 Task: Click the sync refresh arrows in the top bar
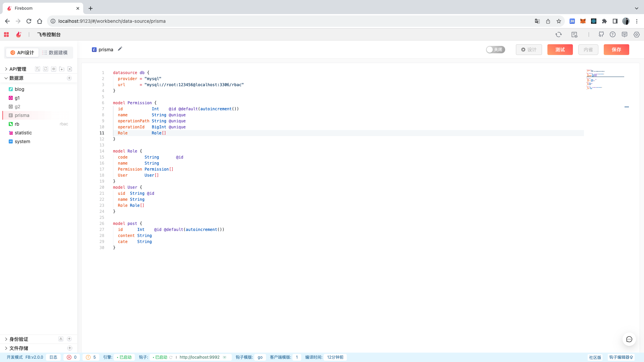(x=558, y=35)
